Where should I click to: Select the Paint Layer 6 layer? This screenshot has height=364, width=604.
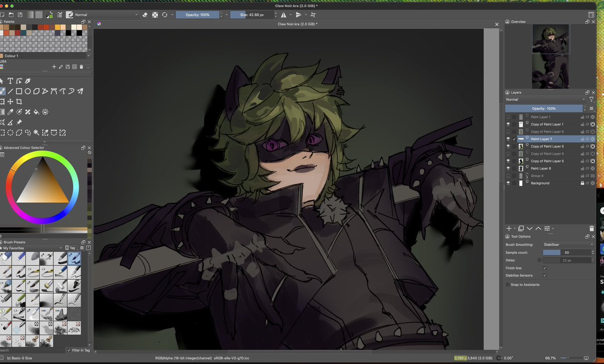(541, 169)
